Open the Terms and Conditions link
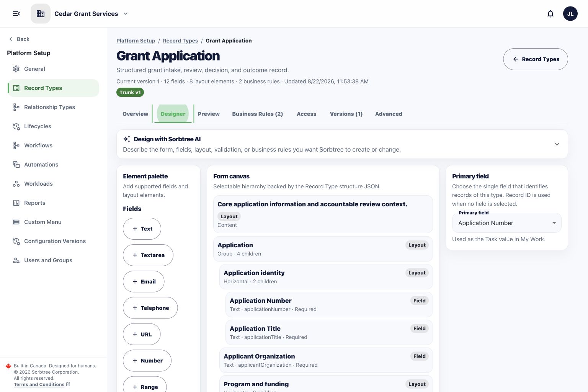The width and height of the screenshot is (588, 392). click(x=39, y=384)
